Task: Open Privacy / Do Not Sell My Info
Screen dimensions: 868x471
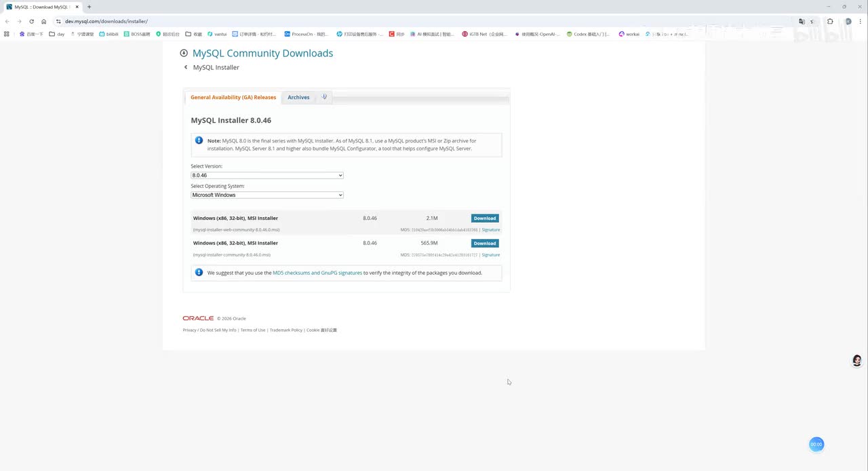Action: point(210,331)
